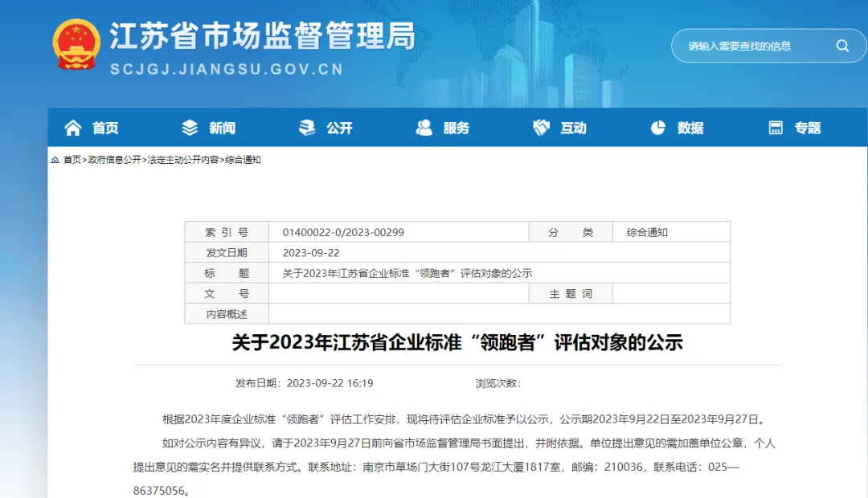Open the 新闻 navigation menu item

pos(223,128)
